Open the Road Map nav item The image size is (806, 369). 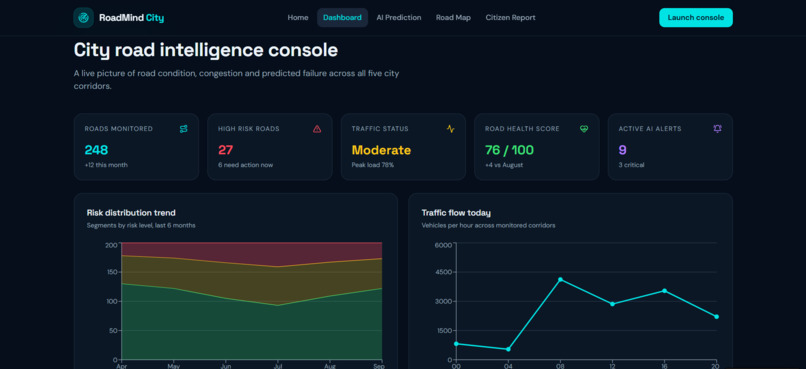453,17
